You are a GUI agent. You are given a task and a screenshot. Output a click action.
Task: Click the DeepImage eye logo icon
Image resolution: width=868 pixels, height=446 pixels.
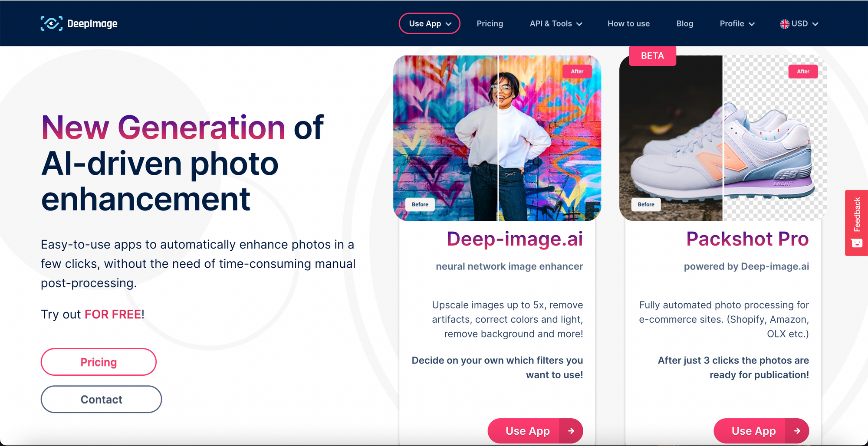pyautogui.click(x=52, y=23)
